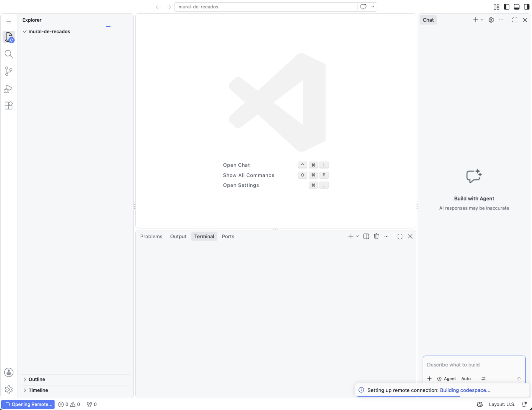Click the Building codespace link
This screenshot has height=410, width=532.
pos(465,390)
